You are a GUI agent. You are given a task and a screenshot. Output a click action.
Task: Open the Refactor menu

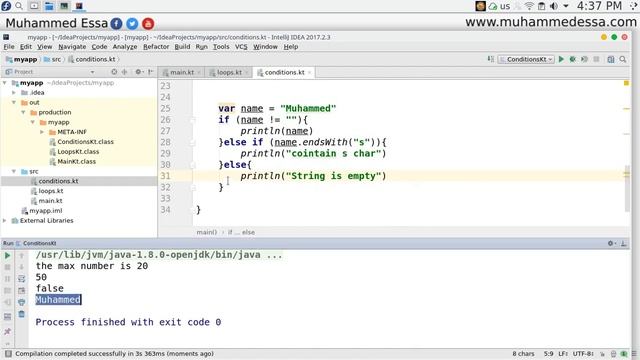point(156,47)
